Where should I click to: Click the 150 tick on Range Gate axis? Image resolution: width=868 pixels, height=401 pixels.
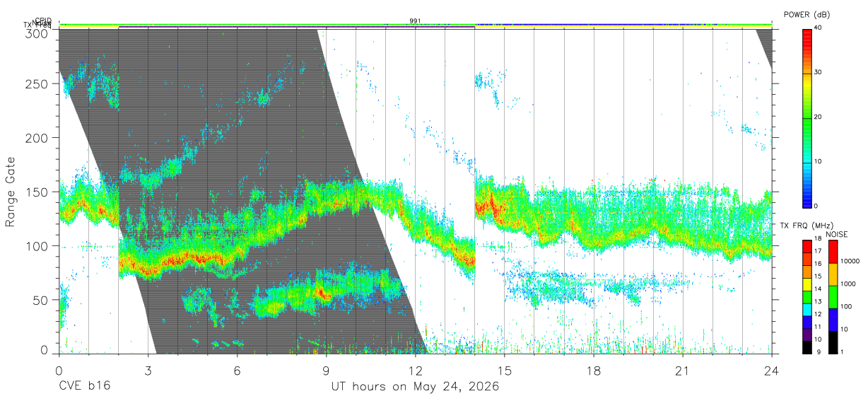[x=38, y=192]
